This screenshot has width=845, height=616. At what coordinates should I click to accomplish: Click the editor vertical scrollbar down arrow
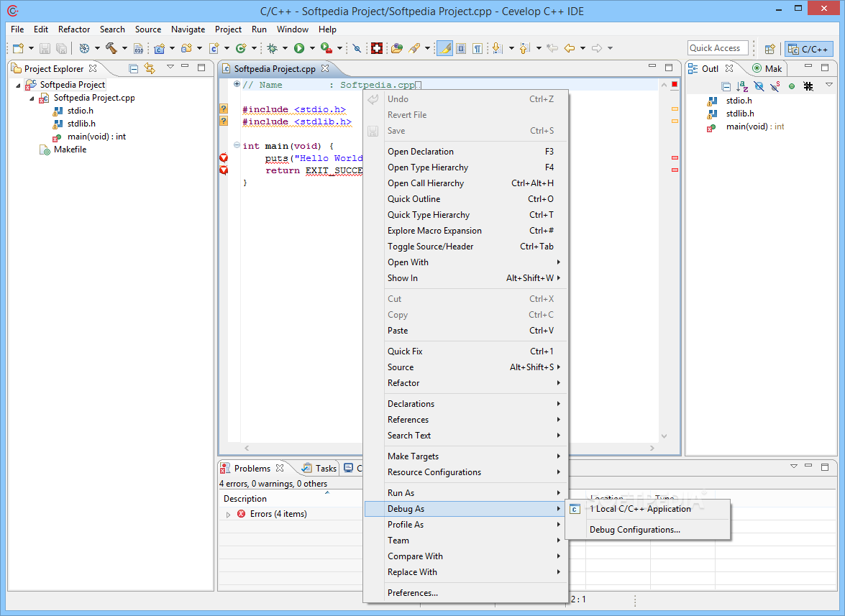pyautogui.click(x=664, y=436)
